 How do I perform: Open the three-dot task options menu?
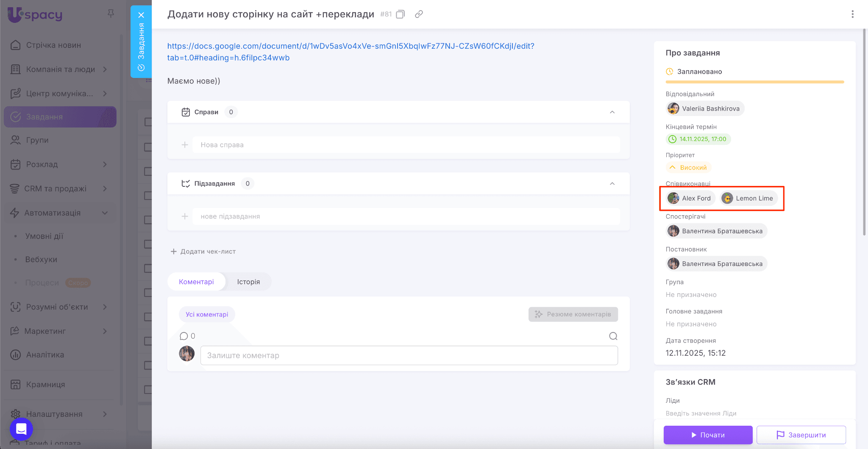pyautogui.click(x=852, y=14)
